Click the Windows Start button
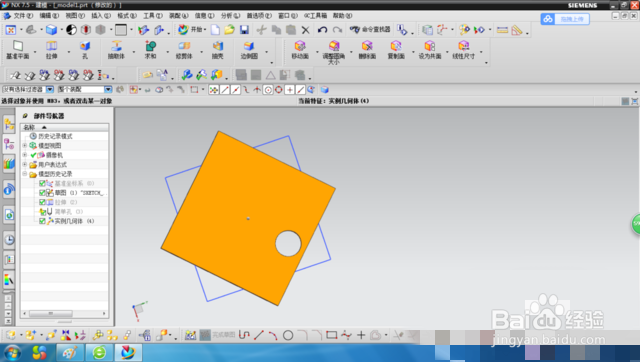 click(12, 353)
